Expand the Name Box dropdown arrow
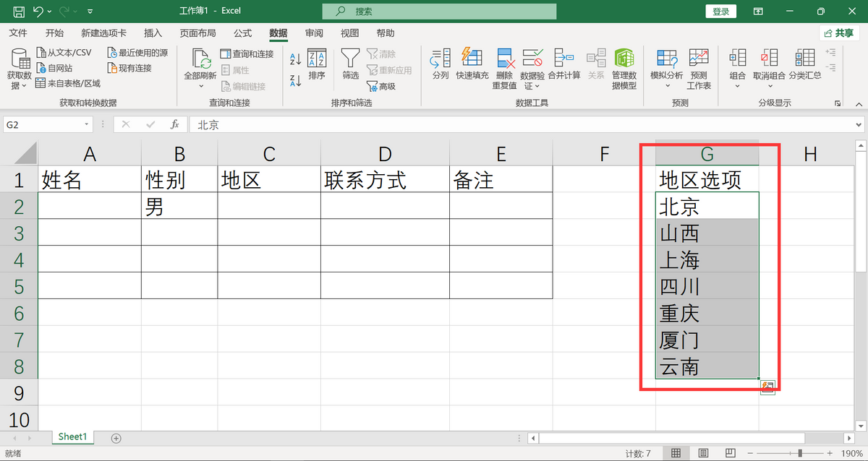This screenshot has width=868, height=461. 87,124
